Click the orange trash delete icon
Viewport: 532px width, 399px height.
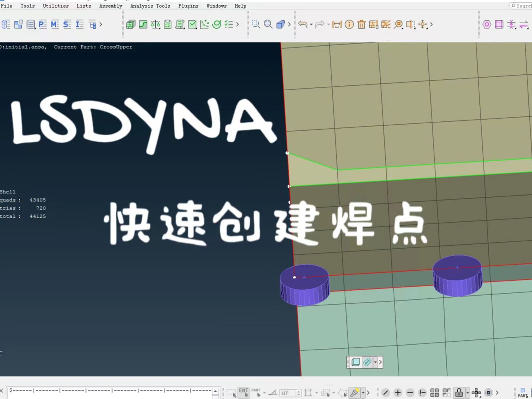point(361,25)
